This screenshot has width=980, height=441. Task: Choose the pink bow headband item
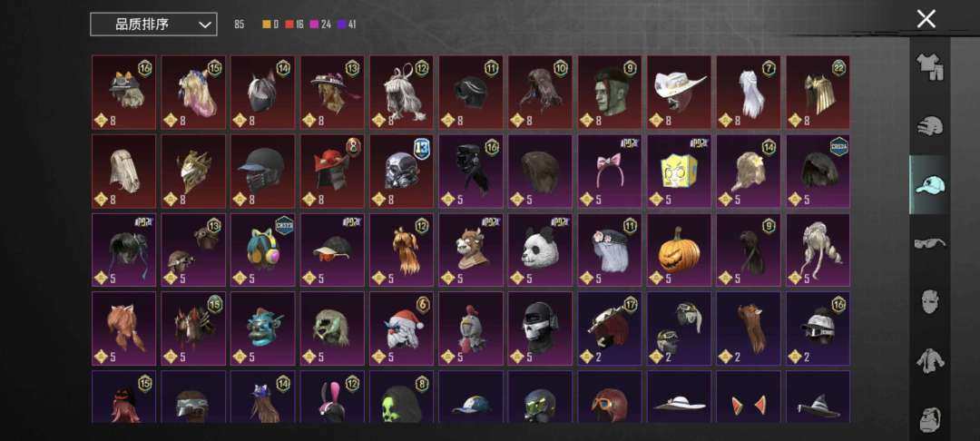tap(610, 171)
